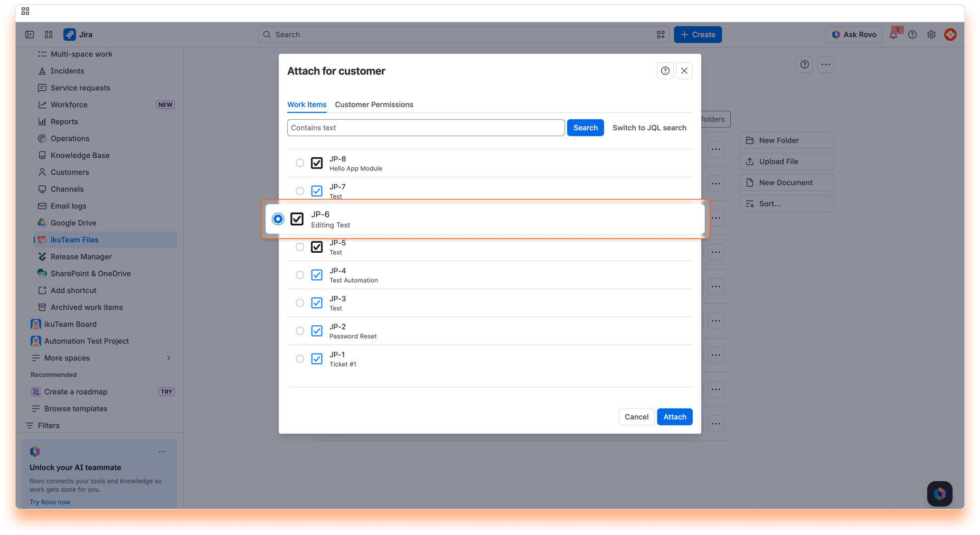Click the New Document button
Viewport: 980px width, 535px height.
tap(787, 183)
